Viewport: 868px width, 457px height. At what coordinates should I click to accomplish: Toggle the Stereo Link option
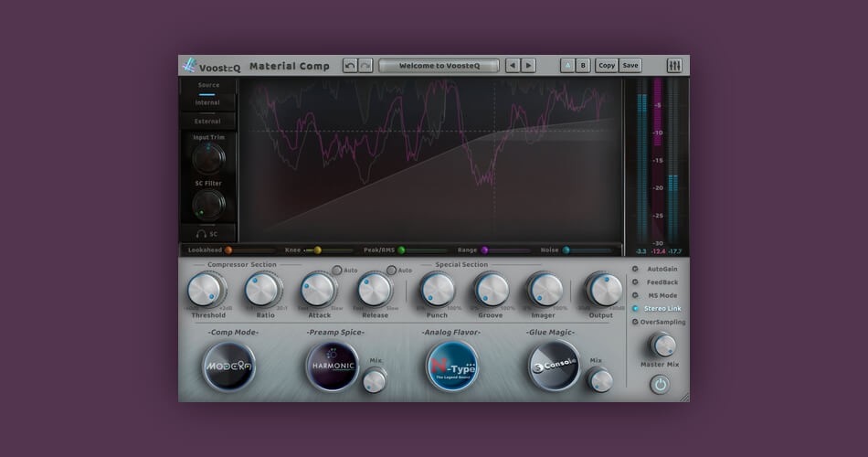[657, 309]
